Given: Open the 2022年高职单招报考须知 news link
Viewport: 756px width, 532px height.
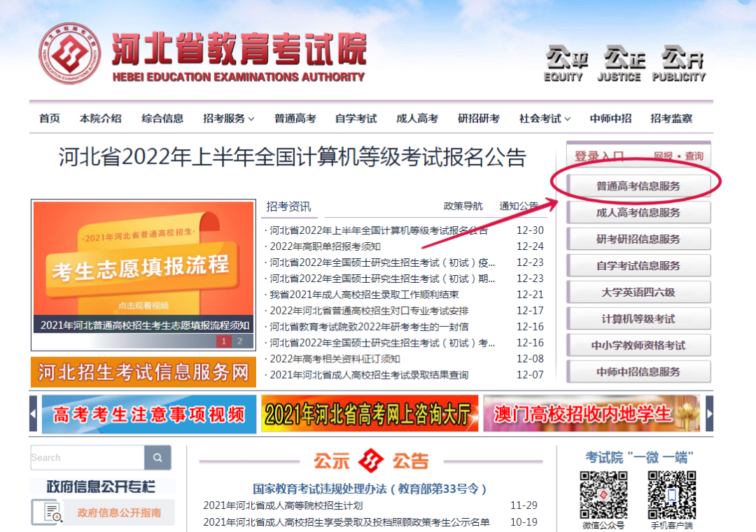Looking at the screenshot, I should pos(325,246).
